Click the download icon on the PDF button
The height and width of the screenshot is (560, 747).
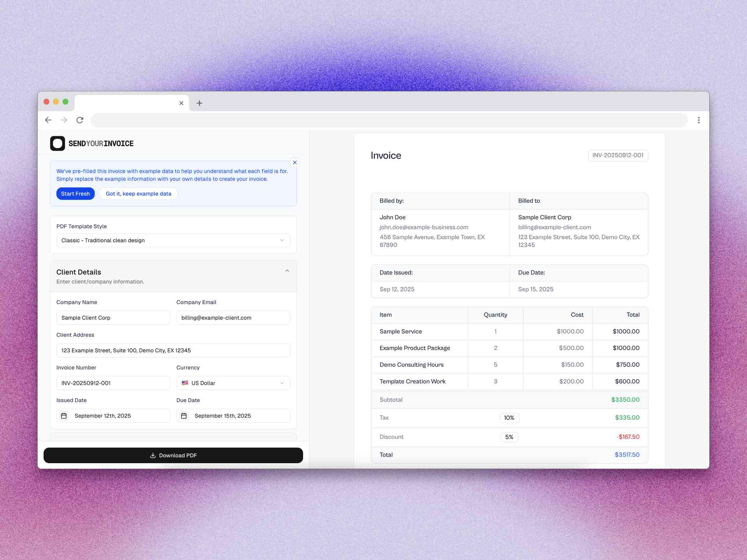(x=153, y=455)
